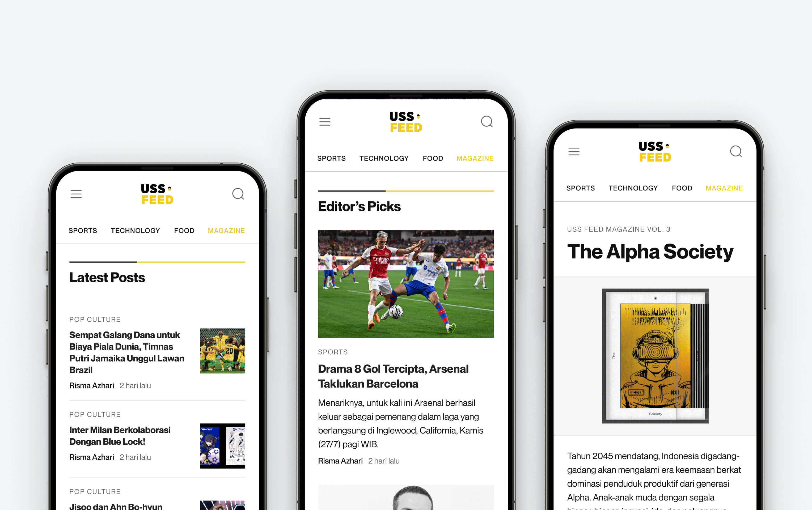Tap the hamburger menu icon center phone
Image resolution: width=812 pixels, height=510 pixels.
click(325, 121)
